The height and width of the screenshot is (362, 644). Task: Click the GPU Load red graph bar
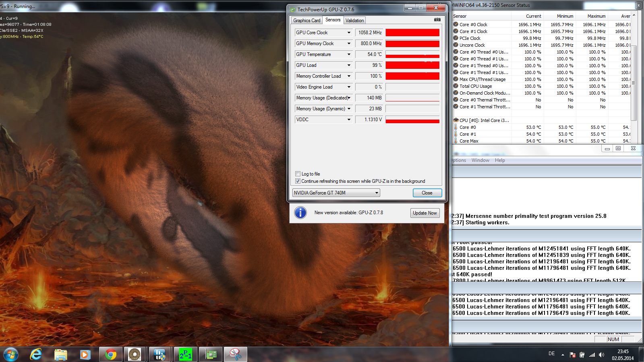[x=412, y=65]
